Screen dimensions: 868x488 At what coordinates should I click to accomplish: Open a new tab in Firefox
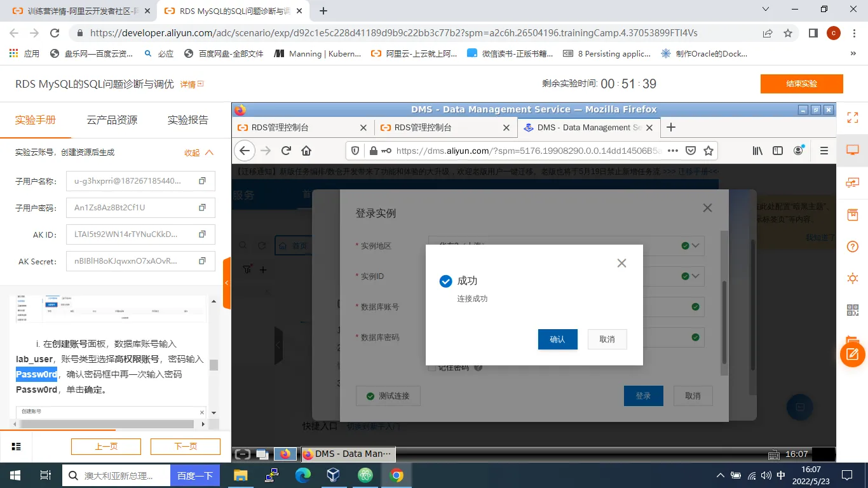tap(670, 127)
